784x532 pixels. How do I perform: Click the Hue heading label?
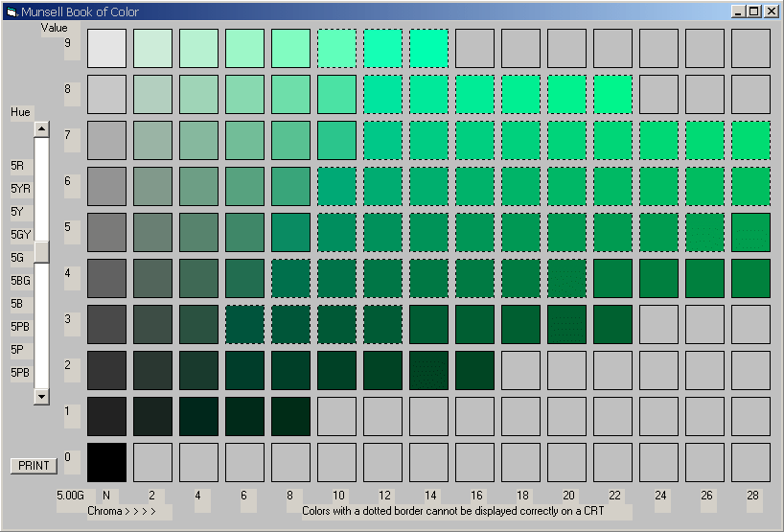click(x=20, y=112)
